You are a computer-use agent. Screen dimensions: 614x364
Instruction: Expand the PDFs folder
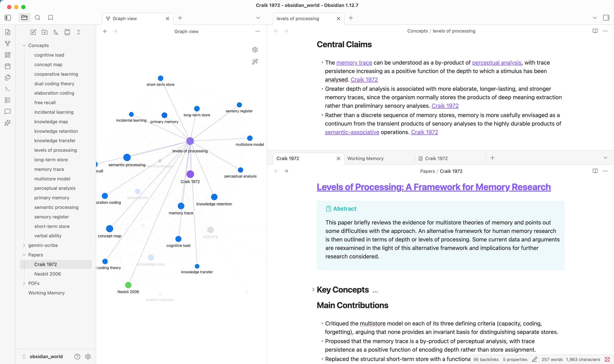click(24, 283)
